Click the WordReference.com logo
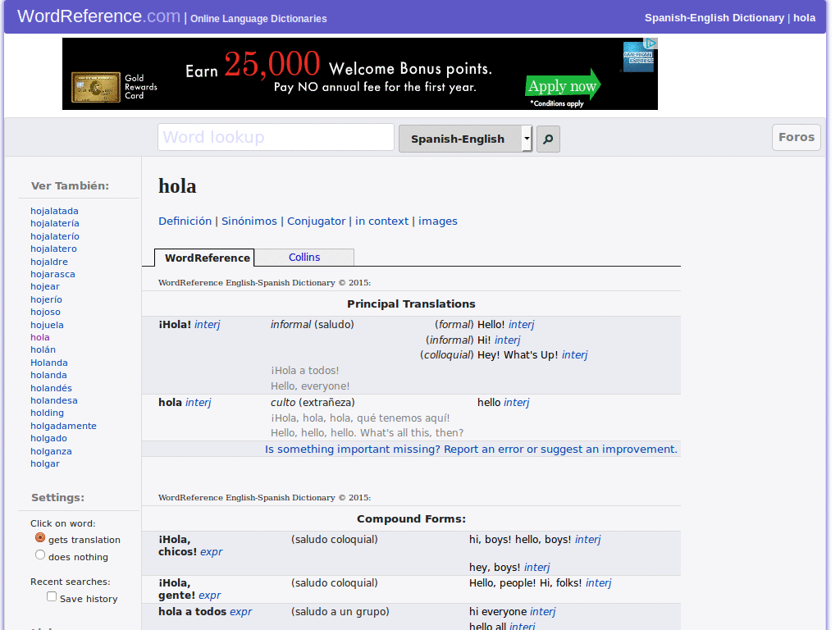 pyautogui.click(x=98, y=16)
